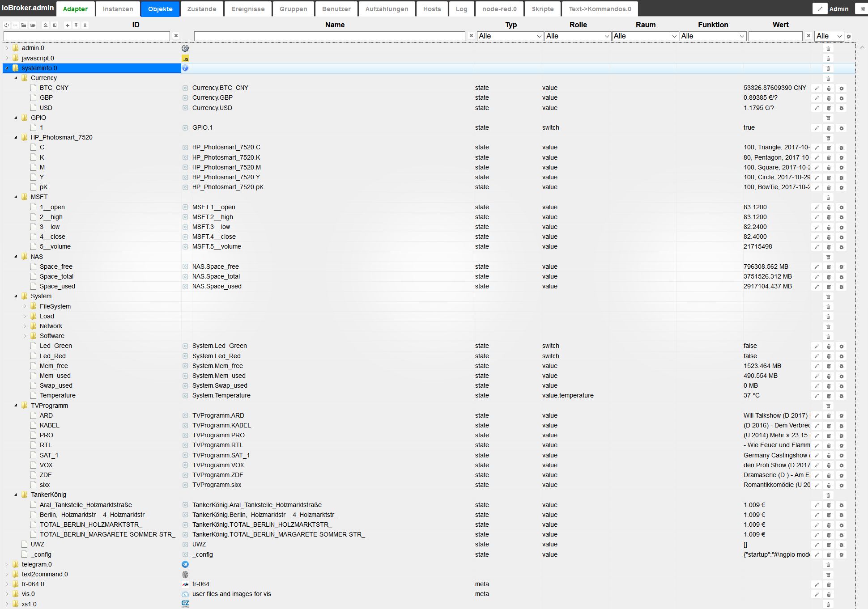This screenshot has height=609, width=868.
Task: Switch to the Instanzen tab
Action: pyautogui.click(x=118, y=9)
